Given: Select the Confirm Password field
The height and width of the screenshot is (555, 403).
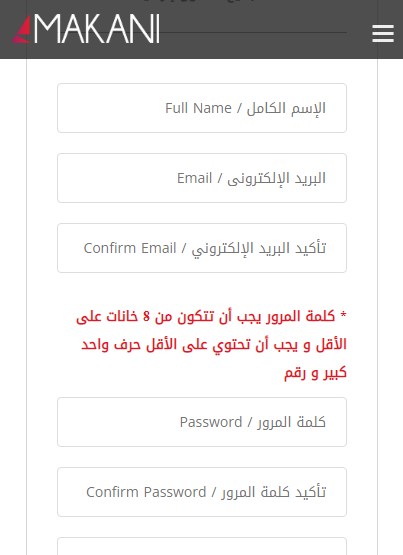Looking at the screenshot, I should [x=202, y=492].
